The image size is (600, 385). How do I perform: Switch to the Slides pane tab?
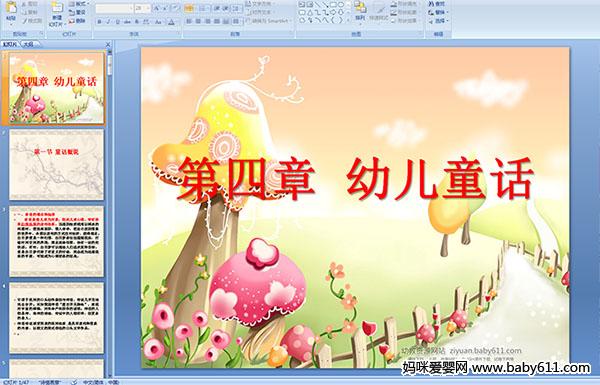click(x=10, y=44)
